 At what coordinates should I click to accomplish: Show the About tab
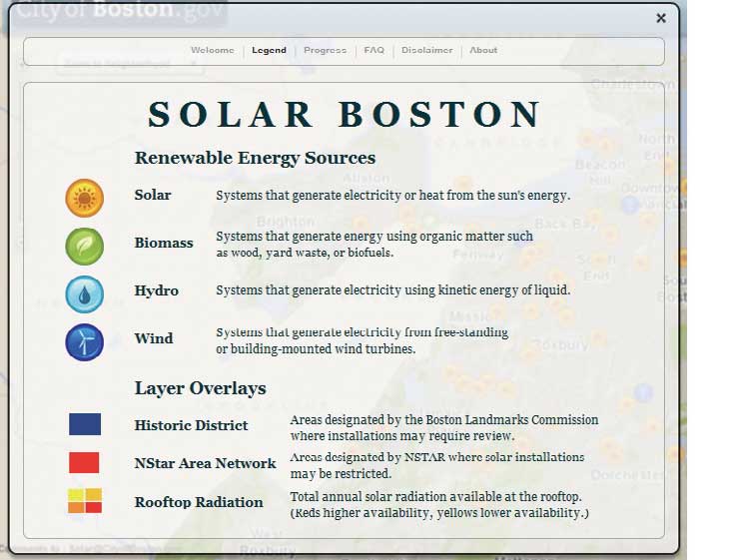[483, 51]
